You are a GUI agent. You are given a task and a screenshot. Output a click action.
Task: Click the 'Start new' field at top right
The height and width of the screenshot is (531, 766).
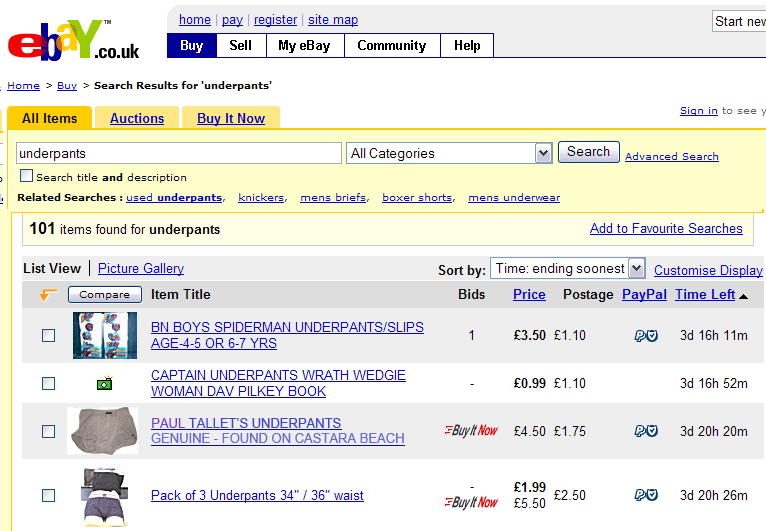click(x=739, y=21)
